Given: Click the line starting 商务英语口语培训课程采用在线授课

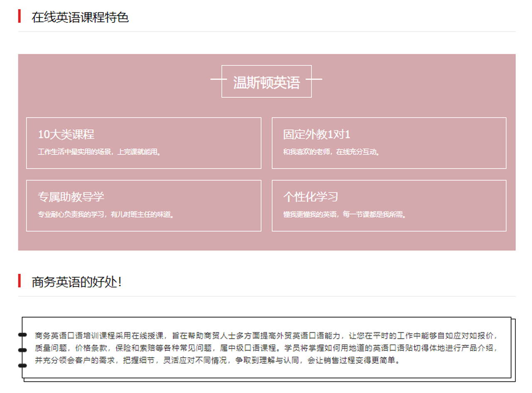Looking at the screenshot, I should [x=266, y=336].
